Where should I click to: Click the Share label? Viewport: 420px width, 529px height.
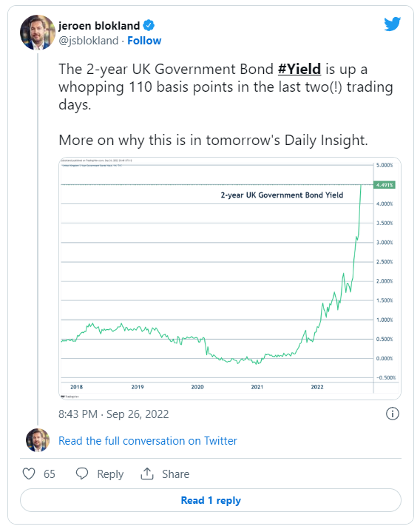click(x=176, y=474)
